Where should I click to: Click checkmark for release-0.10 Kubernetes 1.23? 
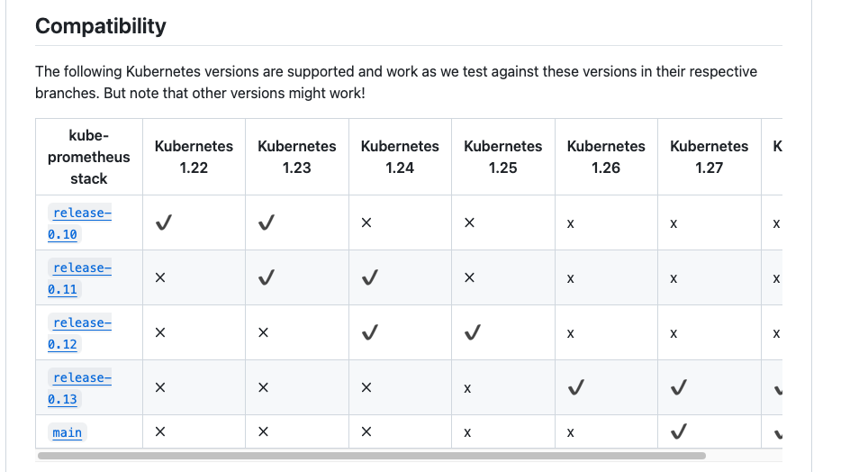(x=267, y=222)
